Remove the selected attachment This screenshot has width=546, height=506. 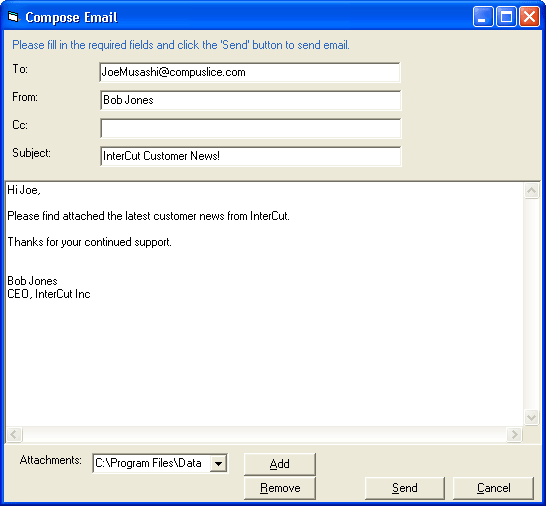coord(280,488)
